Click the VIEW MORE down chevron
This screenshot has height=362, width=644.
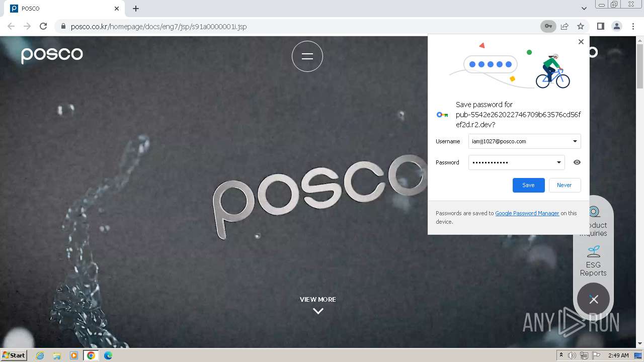coord(318,311)
